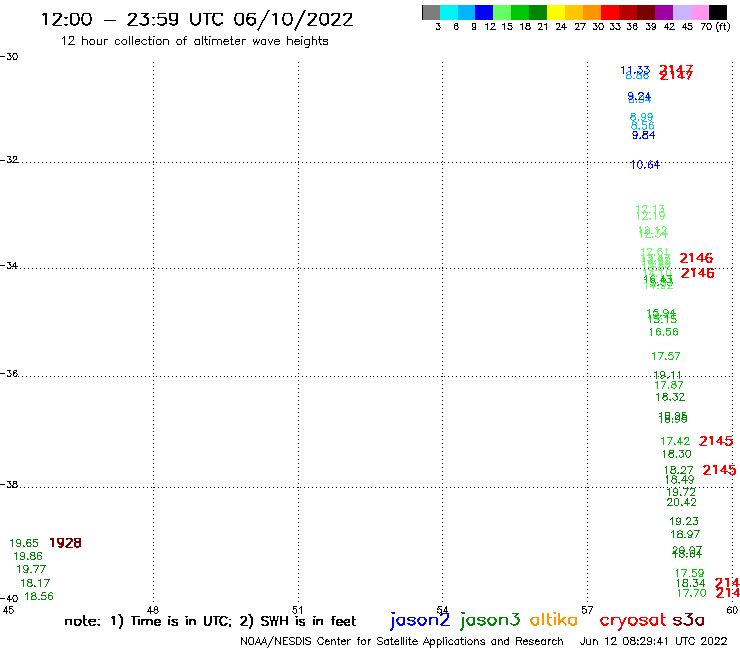Click the wave height value '18.27'

[x=679, y=470]
